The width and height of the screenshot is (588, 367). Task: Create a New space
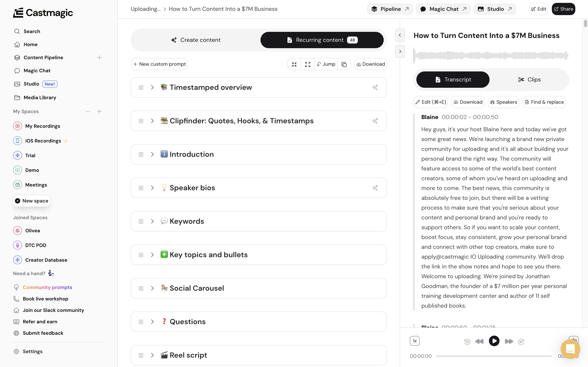[31, 201]
